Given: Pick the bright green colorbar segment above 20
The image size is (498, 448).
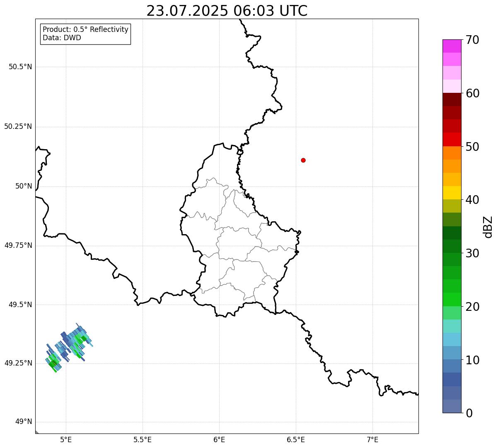Looking at the screenshot, I should tap(452, 300).
